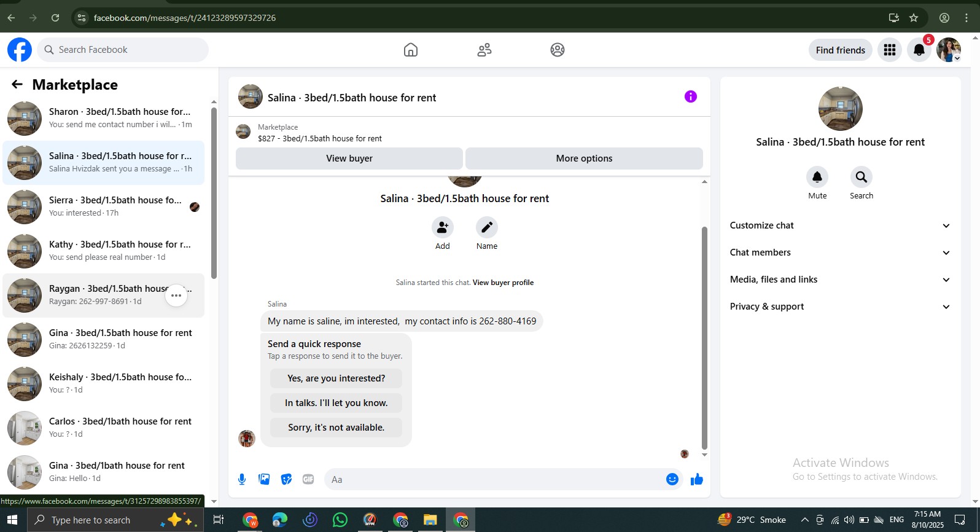
Task: Attach a photo using the image icon
Action: [x=264, y=479]
